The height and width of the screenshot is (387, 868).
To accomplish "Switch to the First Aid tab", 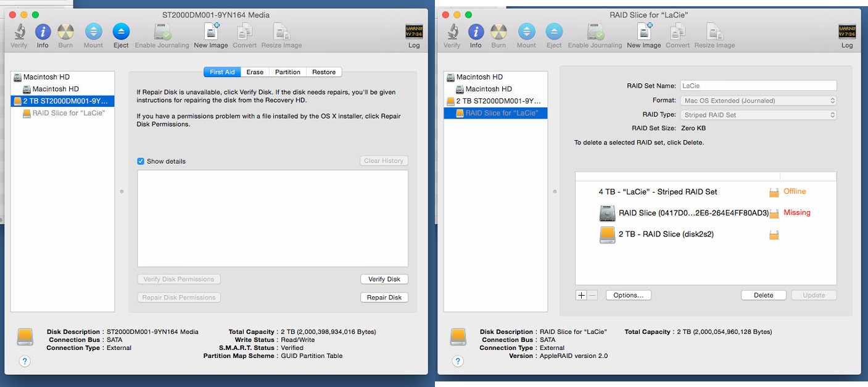I will click(222, 72).
